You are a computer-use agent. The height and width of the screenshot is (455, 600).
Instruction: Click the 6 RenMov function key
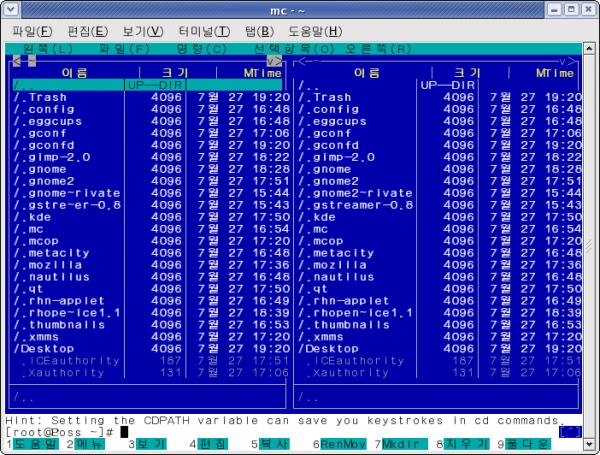[340, 444]
